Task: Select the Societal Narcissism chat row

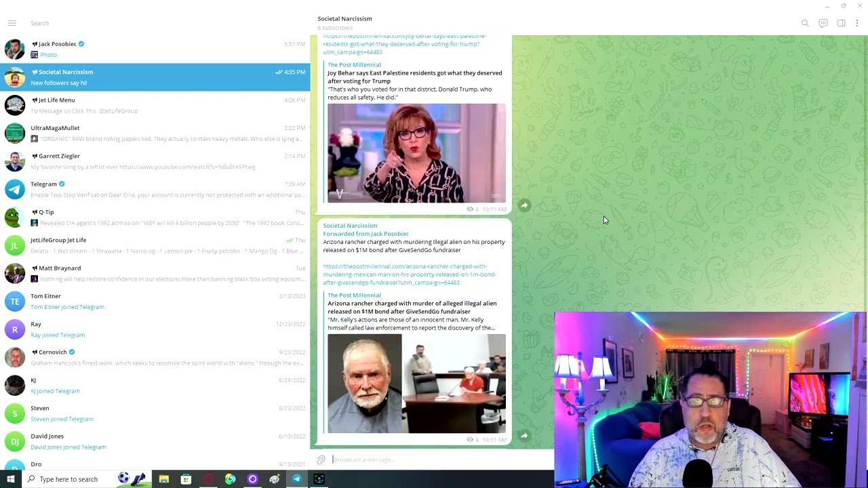Action: 155,77
